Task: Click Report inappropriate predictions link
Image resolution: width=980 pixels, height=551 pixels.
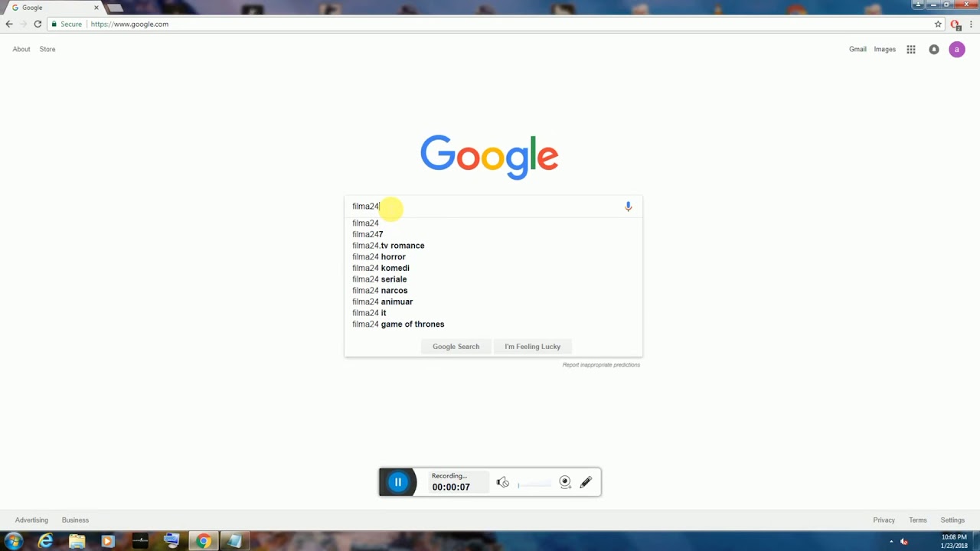Action: tap(601, 365)
